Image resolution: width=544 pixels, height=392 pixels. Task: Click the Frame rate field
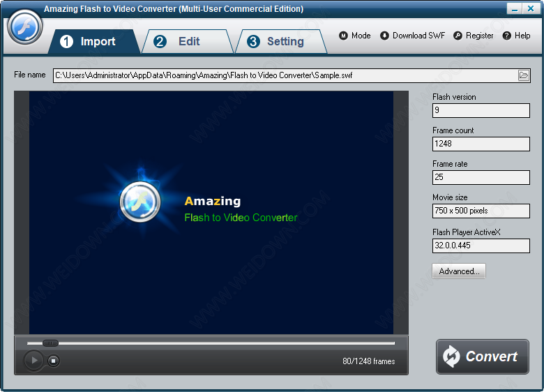click(x=481, y=177)
